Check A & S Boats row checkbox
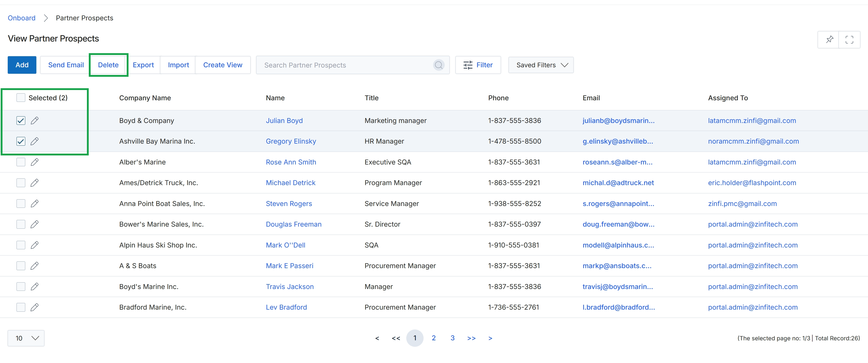Viewport: 868px width, 363px height. tap(21, 266)
